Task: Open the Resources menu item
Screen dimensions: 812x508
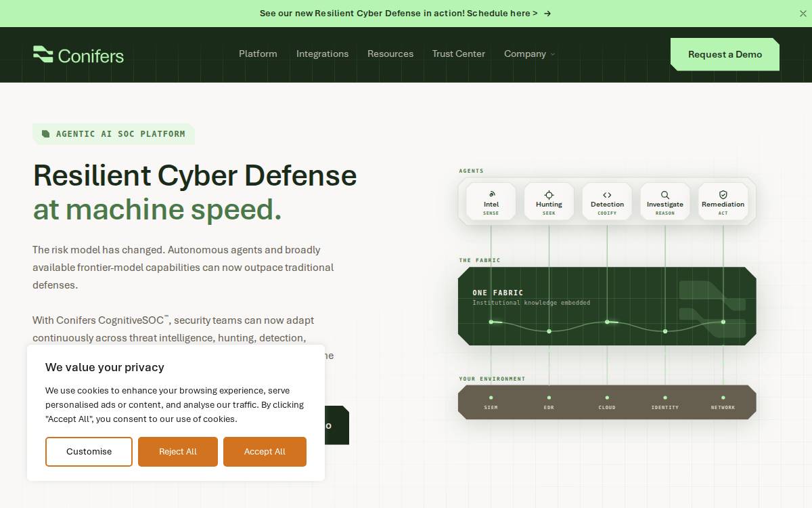Action: click(x=390, y=54)
